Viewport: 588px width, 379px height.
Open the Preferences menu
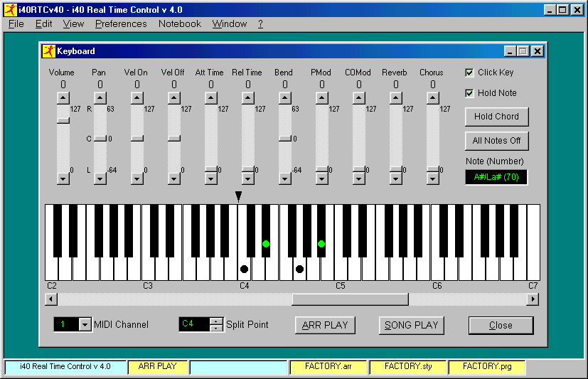pyautogui.click(x=121, y=23)
